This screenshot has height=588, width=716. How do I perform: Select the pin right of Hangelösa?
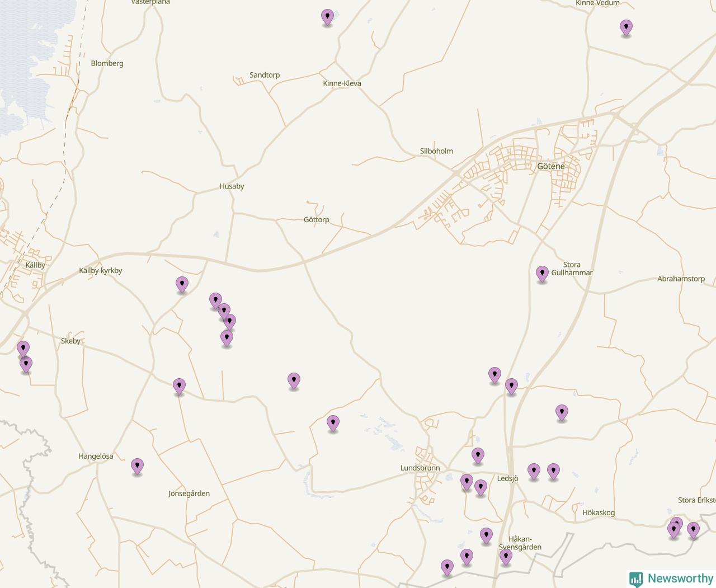(137, 466)
